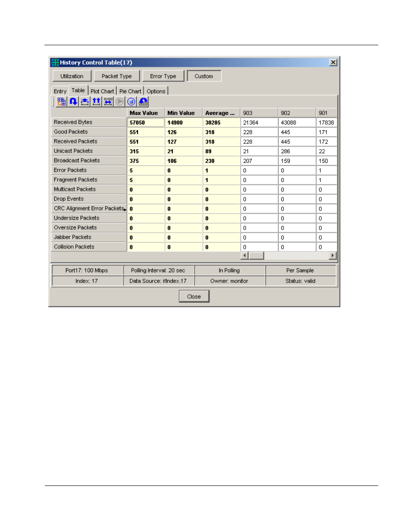Click the horizontal scrollbar thumb
Image resolution: width=411 pixels, height=532 pixels.
point(256,255)
